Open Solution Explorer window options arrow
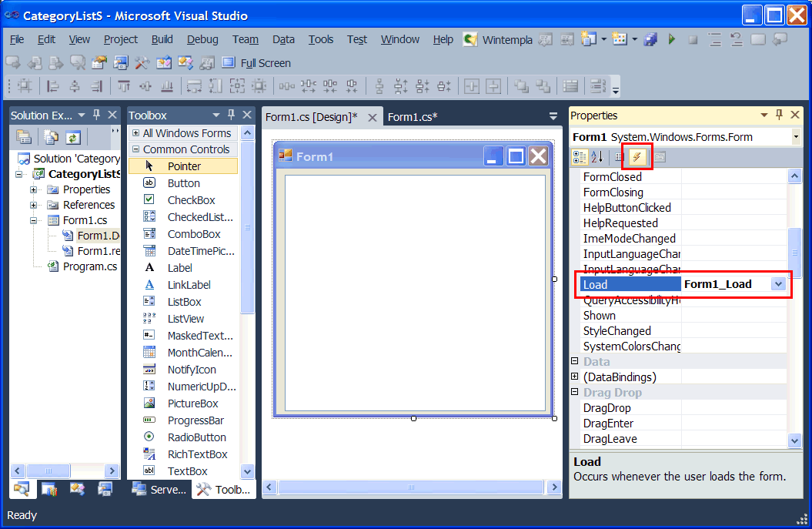 coord(82,115)
